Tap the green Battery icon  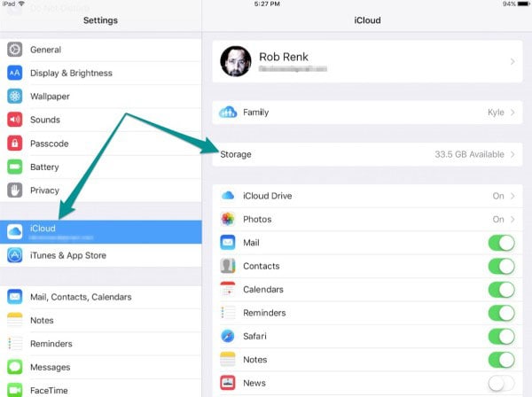(14, 167)
